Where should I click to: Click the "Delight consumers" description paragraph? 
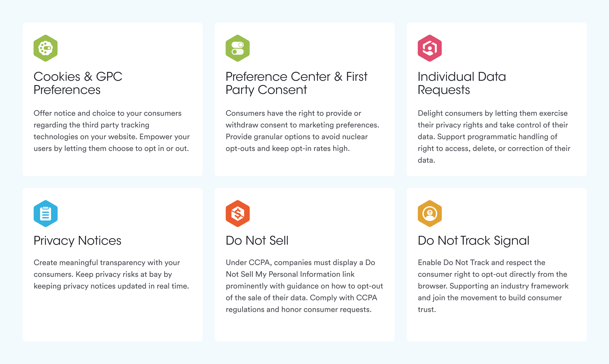point(494,136)
